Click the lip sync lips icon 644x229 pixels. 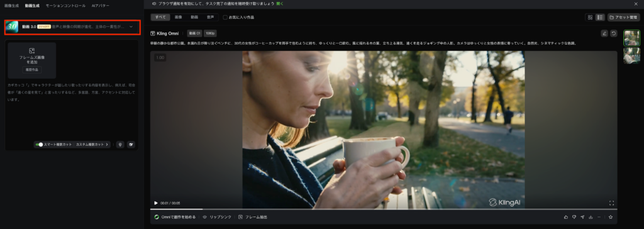(x=204, y=216)
